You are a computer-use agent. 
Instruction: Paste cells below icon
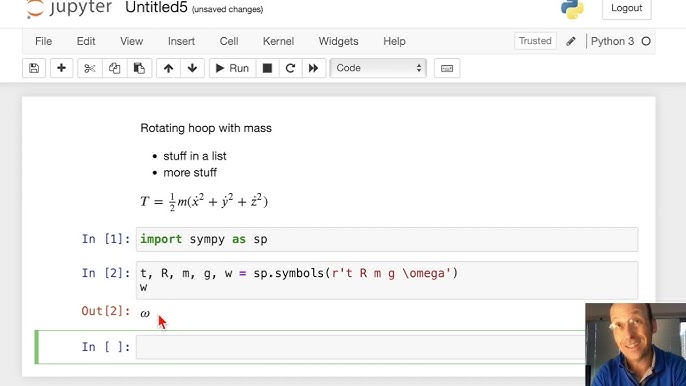[x=139, y=68]
